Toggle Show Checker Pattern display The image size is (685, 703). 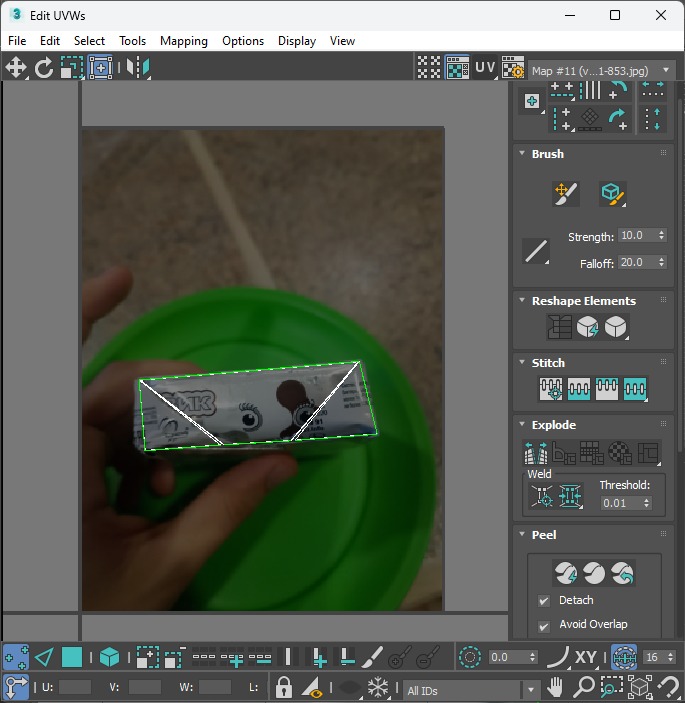pos(429,68)
